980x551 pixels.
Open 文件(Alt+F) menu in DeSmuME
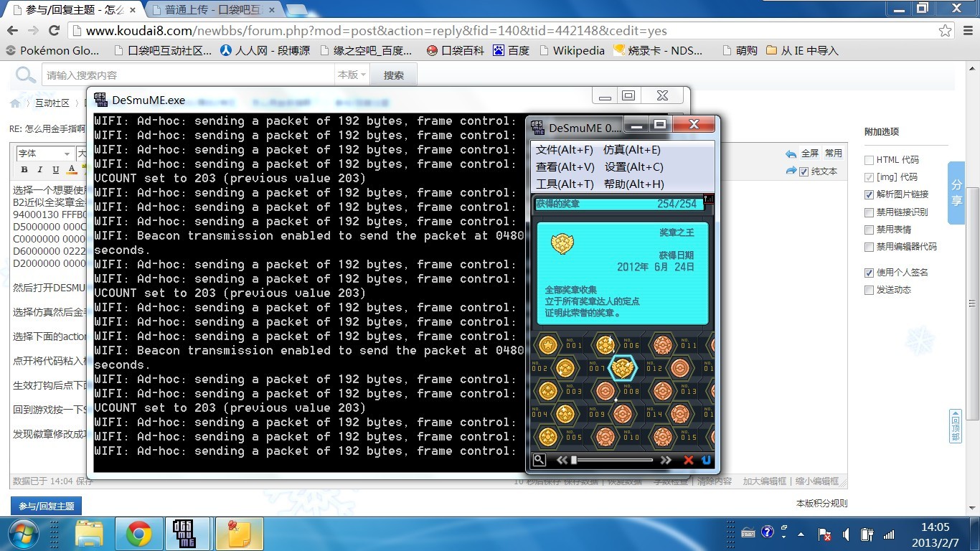[565, 150]
